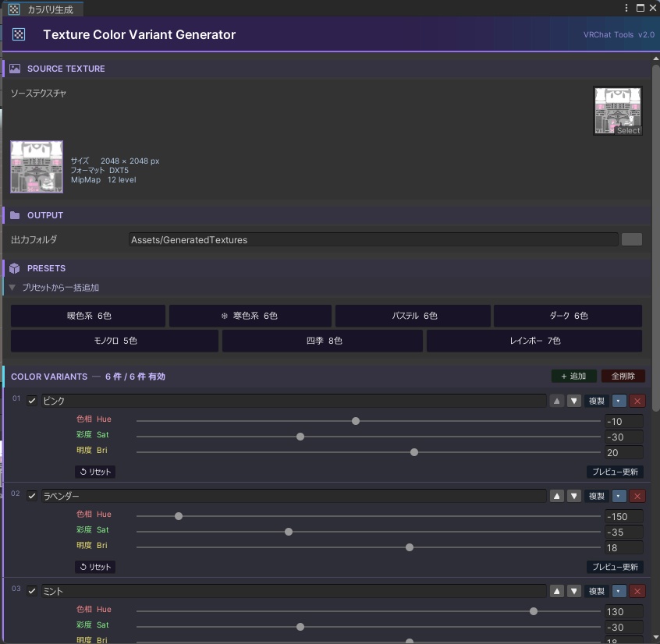660x644 pixels.
Task: Move the ラベンダー variant down
Action: tap(573, 496)
